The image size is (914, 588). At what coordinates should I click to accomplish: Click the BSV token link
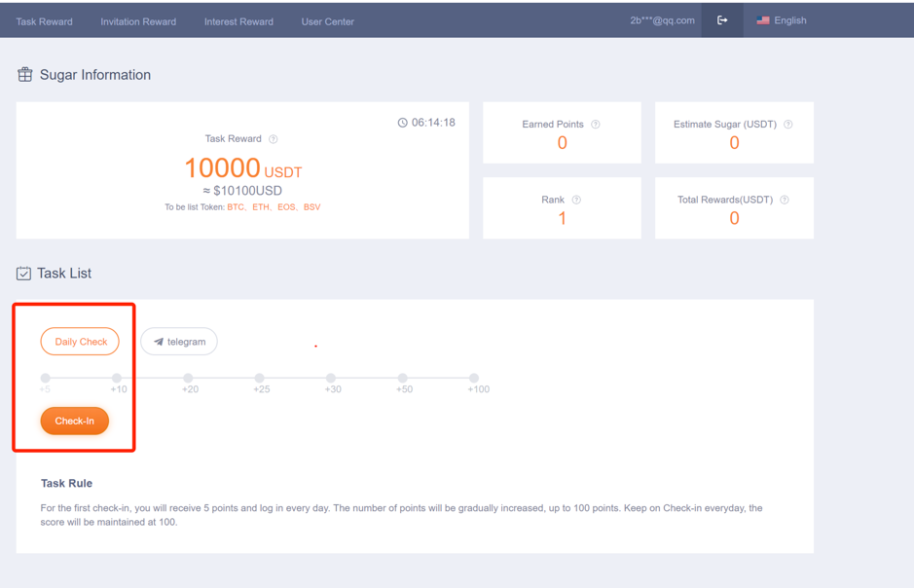311,207
